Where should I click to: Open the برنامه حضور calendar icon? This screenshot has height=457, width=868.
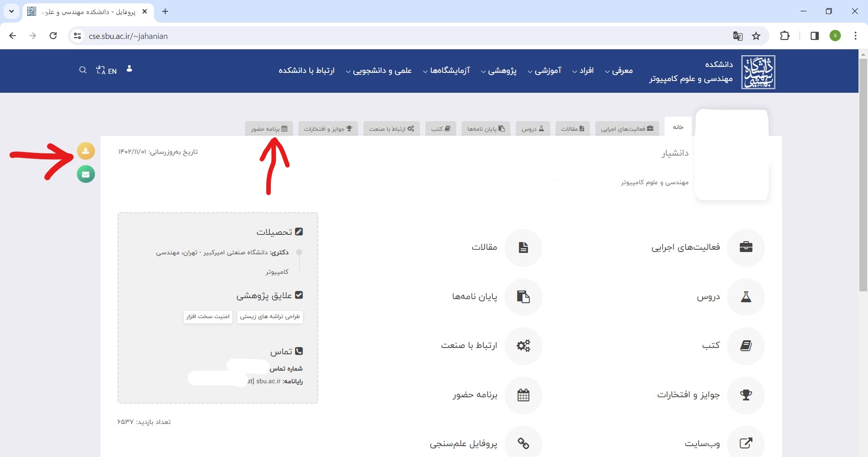(523, 395)
